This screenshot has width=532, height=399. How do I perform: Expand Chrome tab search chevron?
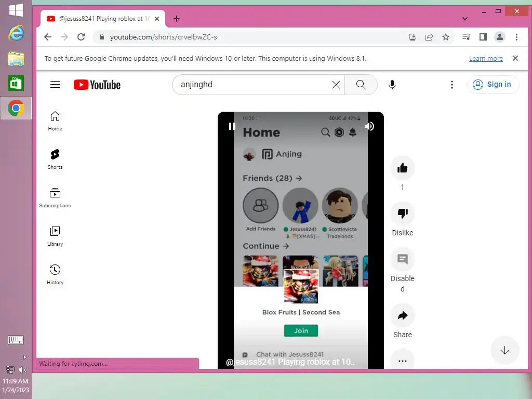click(465, 19)
